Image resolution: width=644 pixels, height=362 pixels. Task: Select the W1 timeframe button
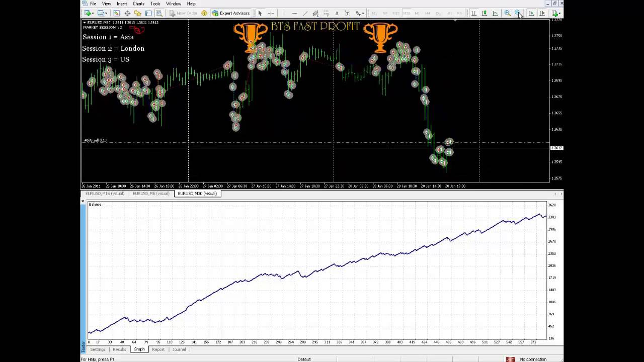click(x=449, y=13)
